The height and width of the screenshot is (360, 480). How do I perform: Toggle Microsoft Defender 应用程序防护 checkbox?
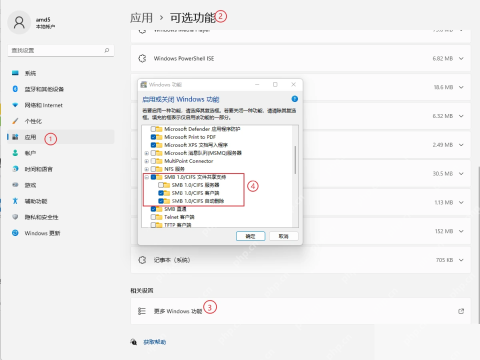[x=153, y=129]
